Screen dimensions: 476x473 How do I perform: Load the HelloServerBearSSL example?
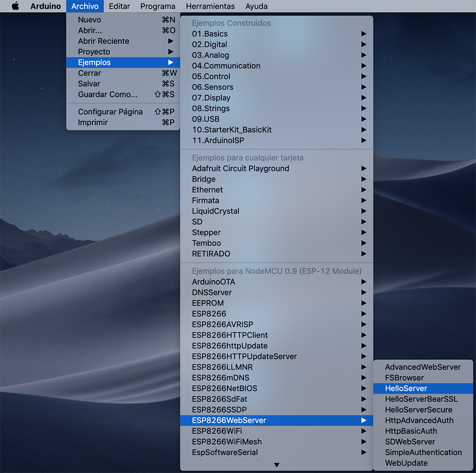pos(423,399)
